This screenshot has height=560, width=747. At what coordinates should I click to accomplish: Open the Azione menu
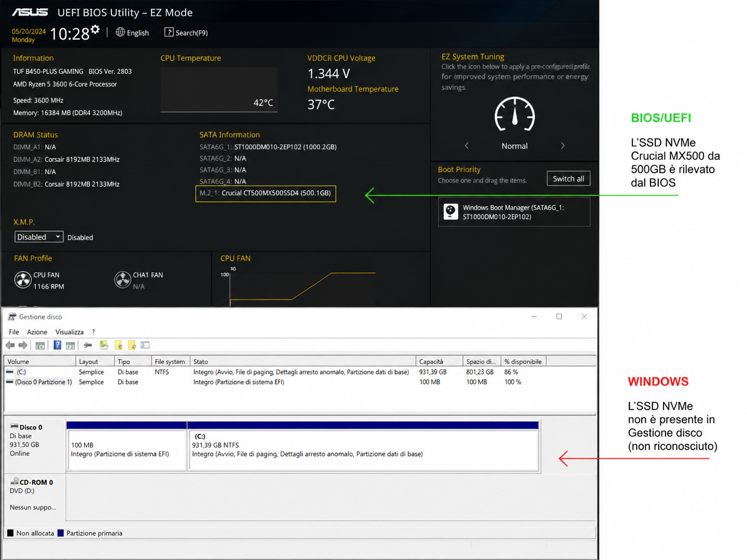[37, 332]
